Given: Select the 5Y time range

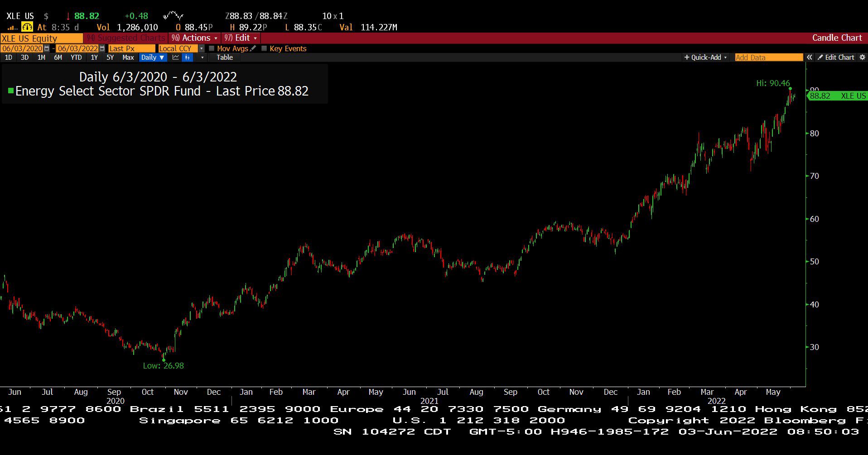Looking at the screenshot, I should click(110, 57).
